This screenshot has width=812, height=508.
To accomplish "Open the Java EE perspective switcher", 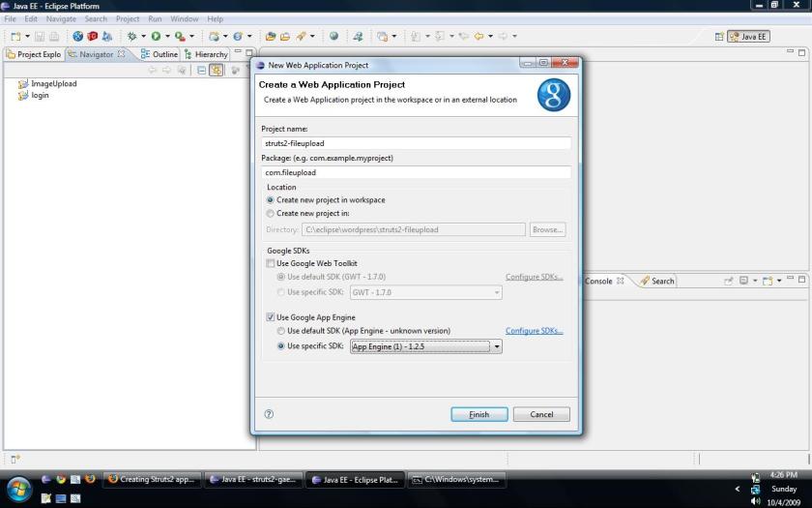I will click(747, 37).
